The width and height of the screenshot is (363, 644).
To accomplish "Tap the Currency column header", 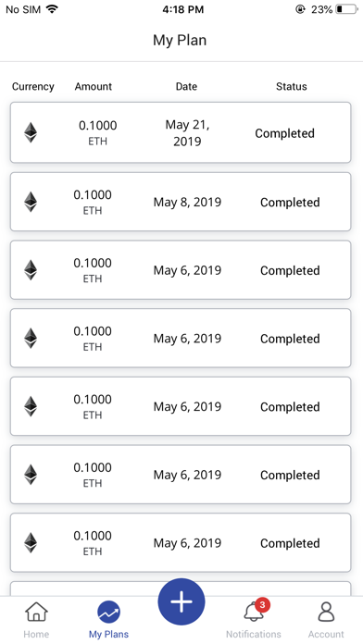I will pos(33,87).
